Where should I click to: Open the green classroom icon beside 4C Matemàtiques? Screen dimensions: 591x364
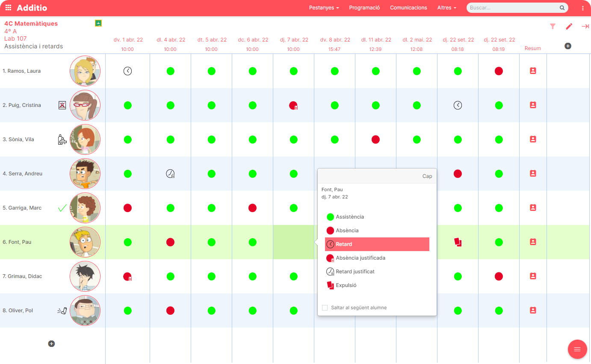tap(98, 23)
